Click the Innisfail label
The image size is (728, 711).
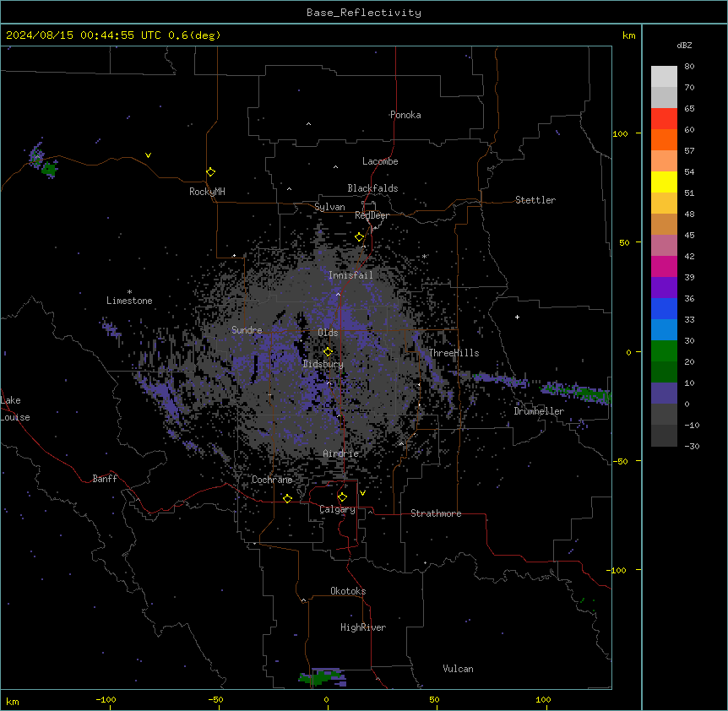tap(350, 275)
